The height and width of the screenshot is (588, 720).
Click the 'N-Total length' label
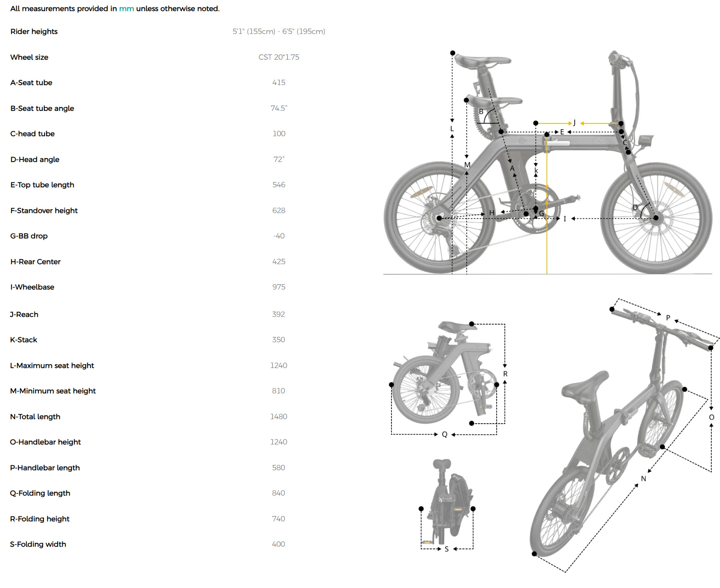(35, 417)
